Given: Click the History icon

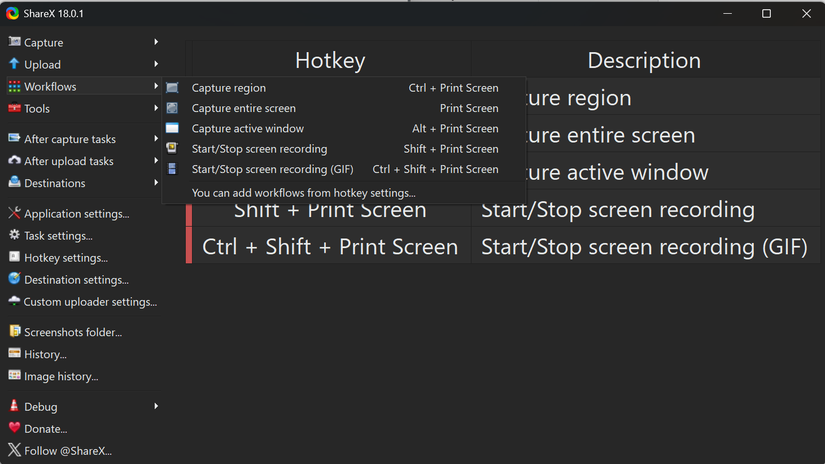Looking at the screenshot, I should [x=14, y=354].
